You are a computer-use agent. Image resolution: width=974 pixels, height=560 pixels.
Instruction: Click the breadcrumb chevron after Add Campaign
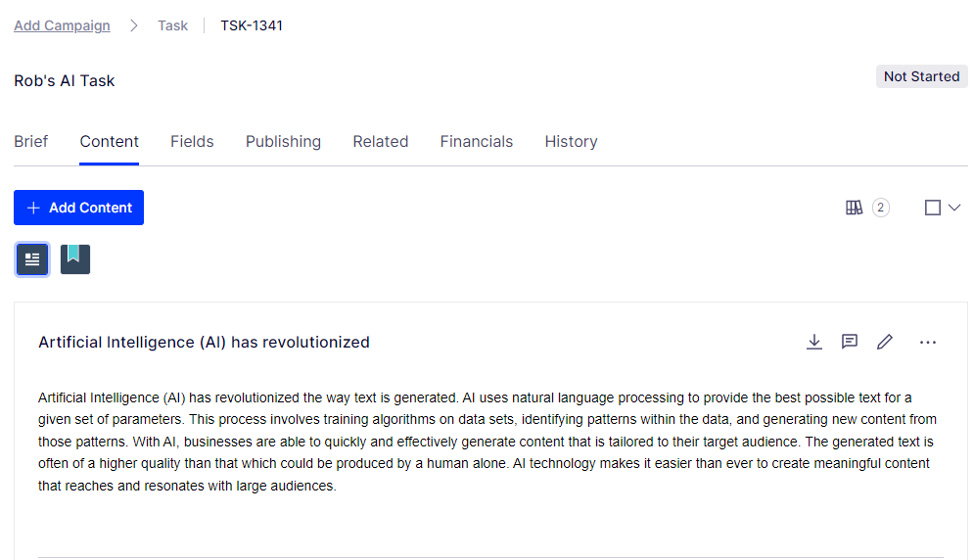[133, 25]
